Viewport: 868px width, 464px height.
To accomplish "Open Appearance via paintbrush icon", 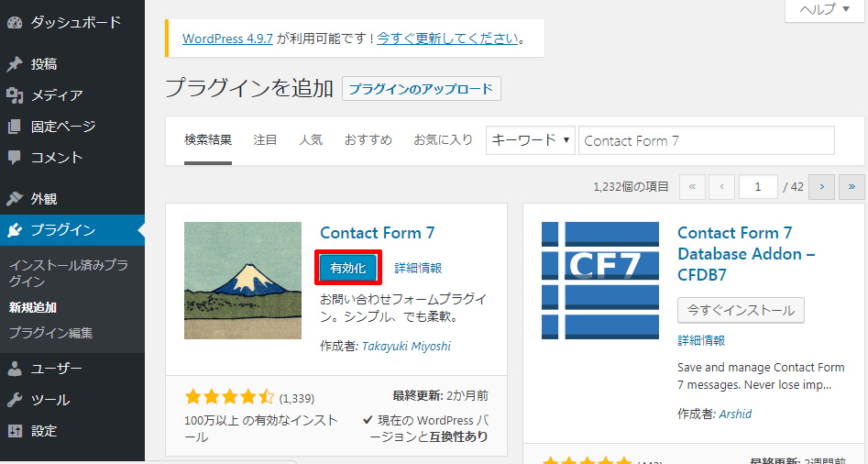I will pyautogui.click(x=15, y=199).
